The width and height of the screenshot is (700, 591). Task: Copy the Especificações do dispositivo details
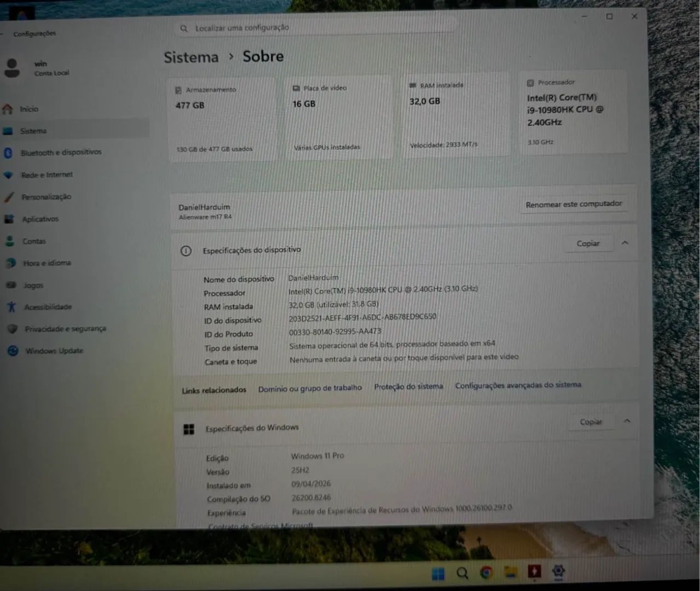[x=588, y=244]
